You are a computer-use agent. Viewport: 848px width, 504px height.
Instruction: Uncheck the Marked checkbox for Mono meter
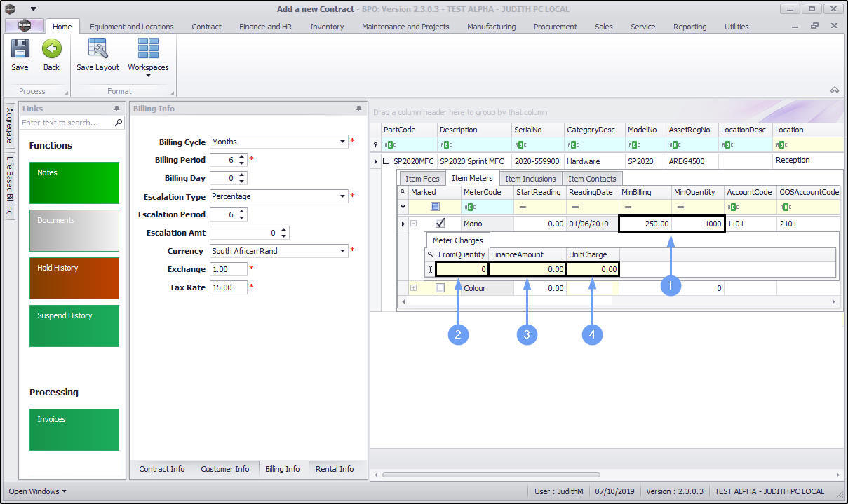tap(440, 224)
